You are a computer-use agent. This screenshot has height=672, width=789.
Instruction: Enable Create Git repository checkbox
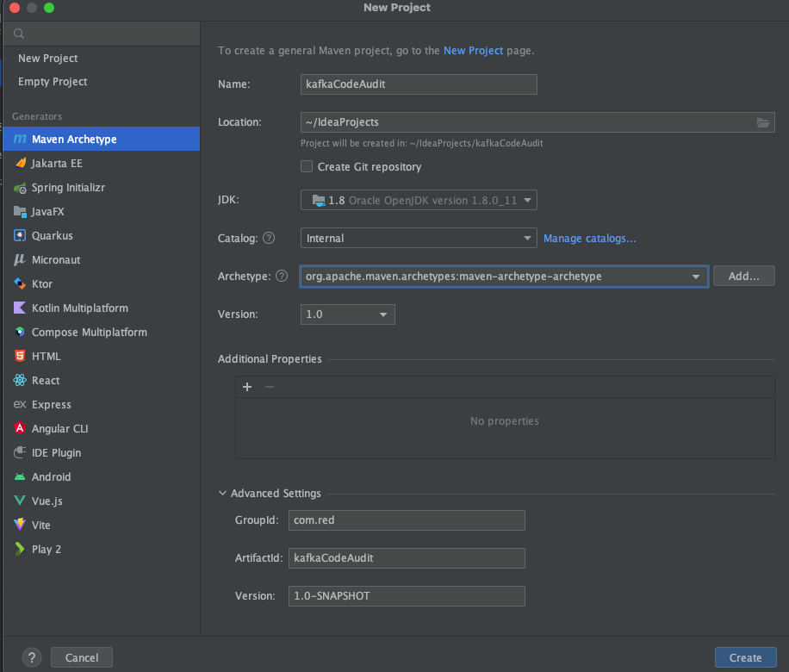point(307,166)
